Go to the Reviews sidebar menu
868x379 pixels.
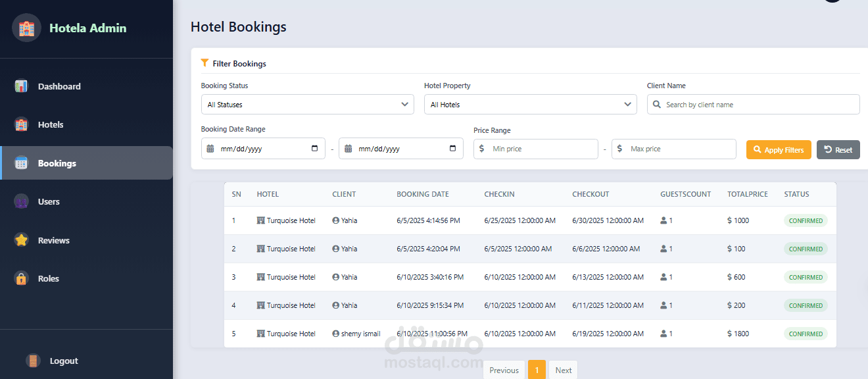tap(53, 240)
